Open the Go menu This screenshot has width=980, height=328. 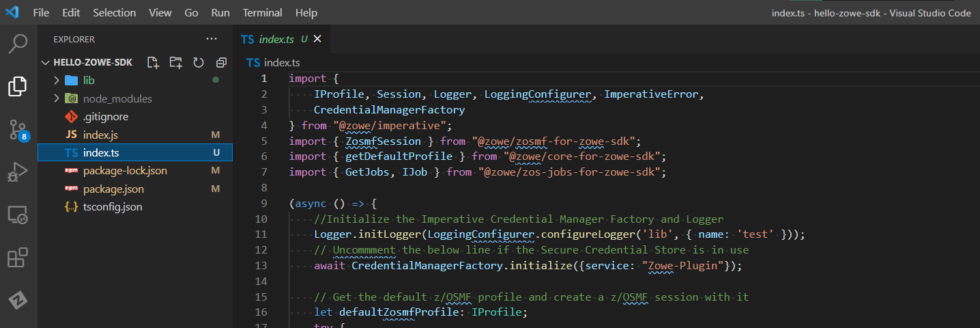(x=192, y=12)
